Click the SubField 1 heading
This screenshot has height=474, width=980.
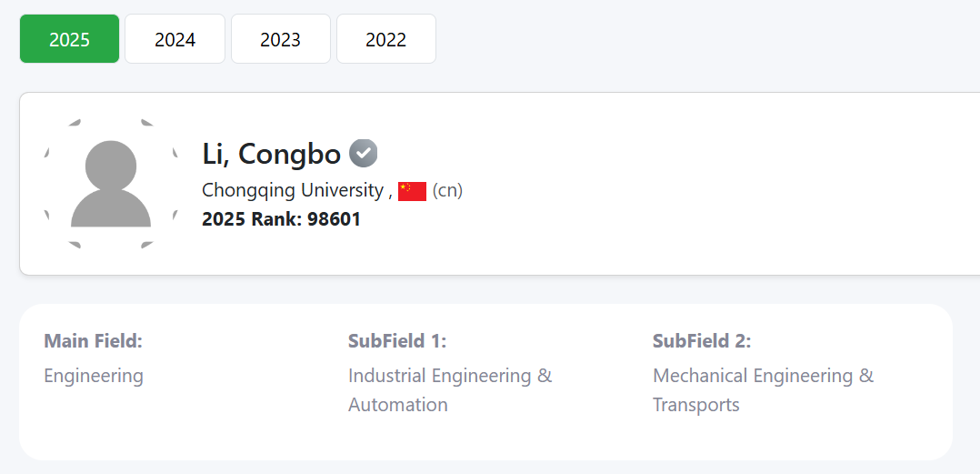(x=397, y=341)
